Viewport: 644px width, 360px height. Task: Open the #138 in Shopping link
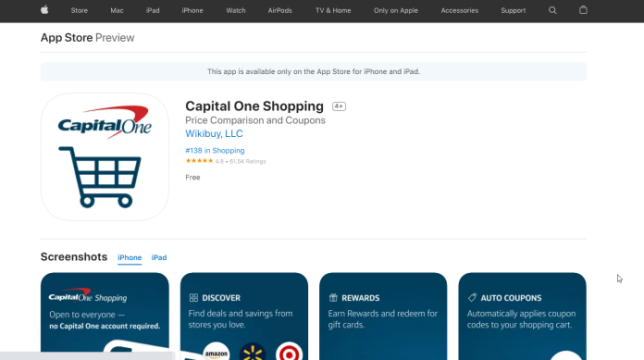click(215, 151)
